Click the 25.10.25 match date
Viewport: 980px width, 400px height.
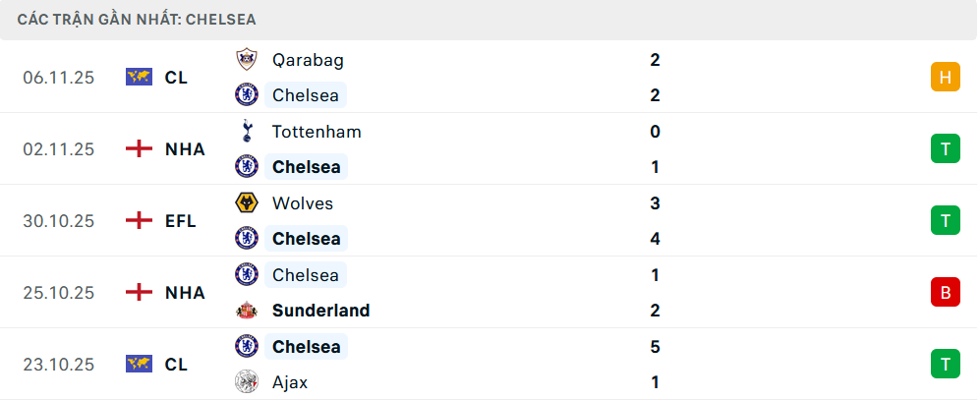59,293
